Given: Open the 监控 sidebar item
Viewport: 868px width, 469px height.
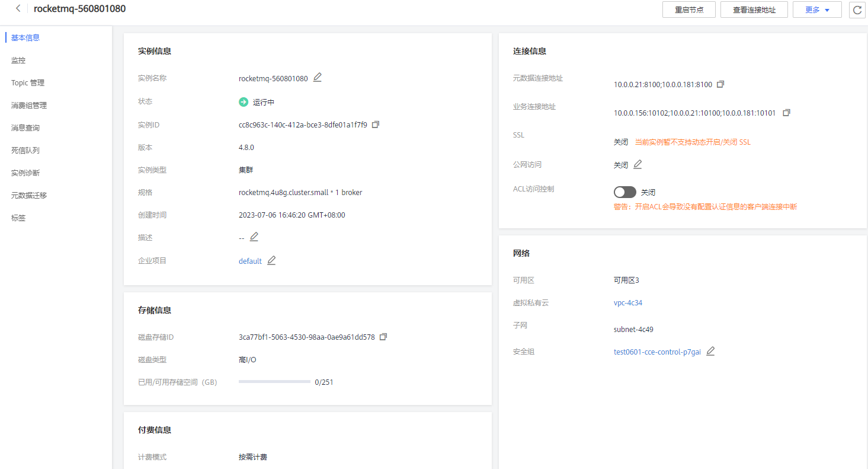Looking at the screenshot, I should click(x=18, y=60).
